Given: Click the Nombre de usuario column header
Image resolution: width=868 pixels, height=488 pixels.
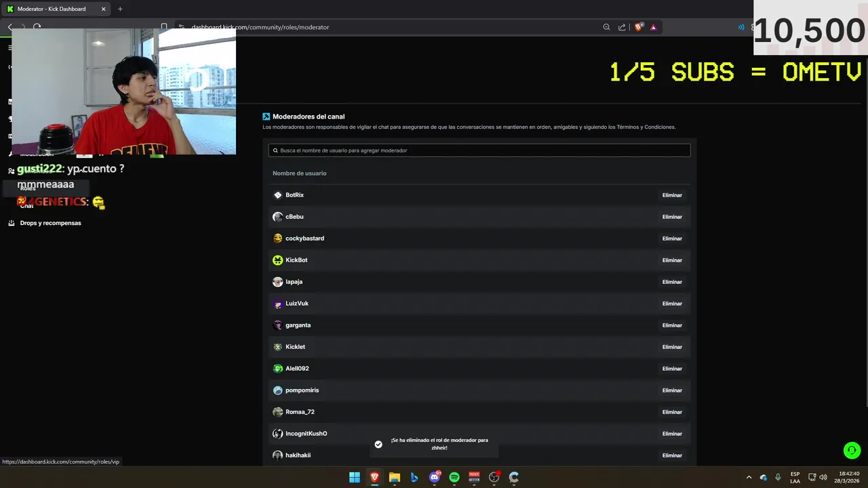Looking at the screenshot, I should pyautogui.click(x=299, y=174).
